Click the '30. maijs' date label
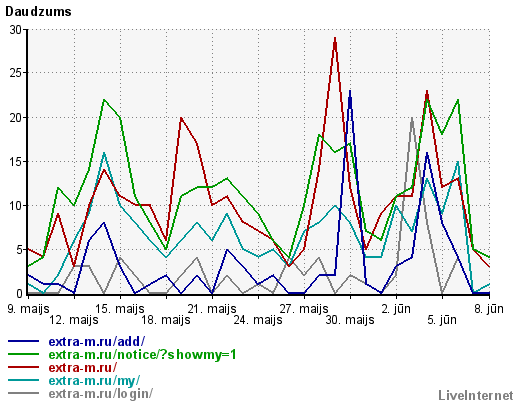 click(x=350, y=320)
